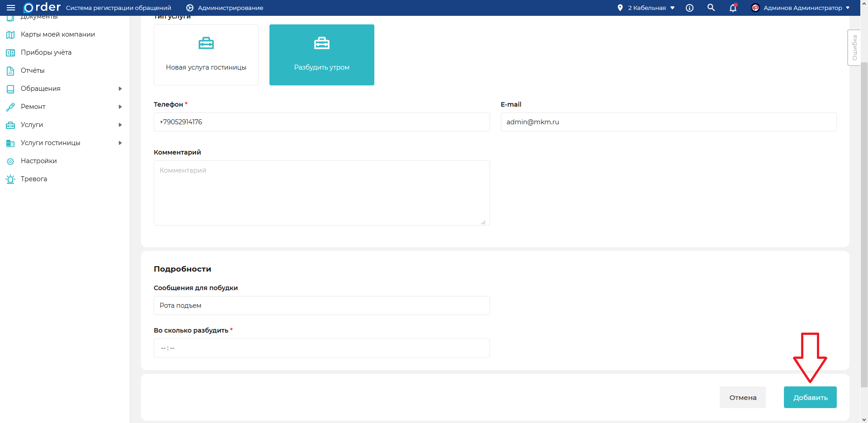Click the Комментарий text area
868x423 pixels.
[321, 193]
